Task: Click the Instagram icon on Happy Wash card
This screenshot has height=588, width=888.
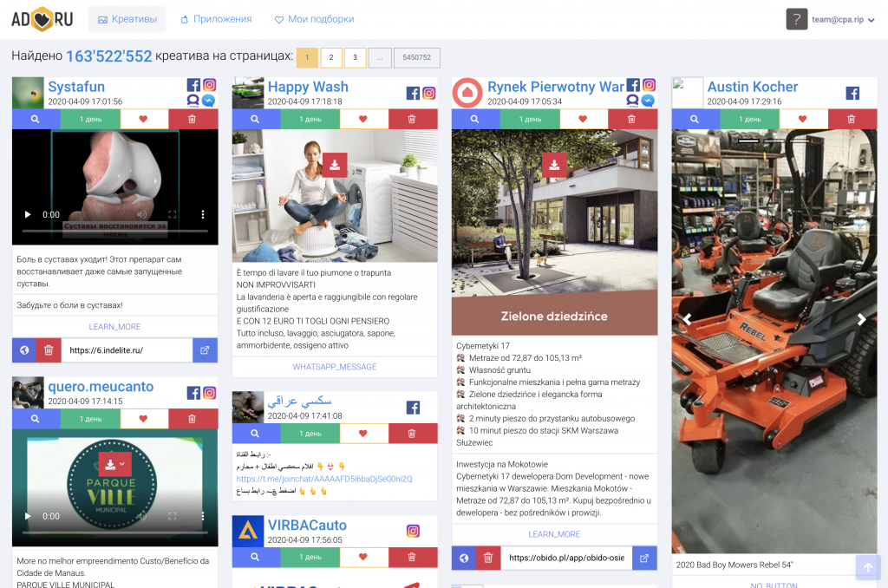Action: 429,94
